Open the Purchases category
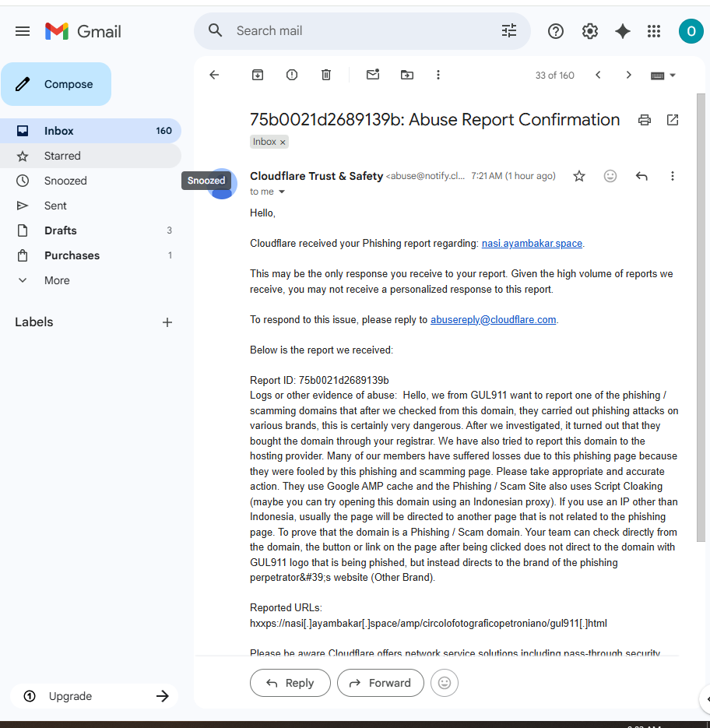Viewport: 710px width, 728px height. coord(90,255)
